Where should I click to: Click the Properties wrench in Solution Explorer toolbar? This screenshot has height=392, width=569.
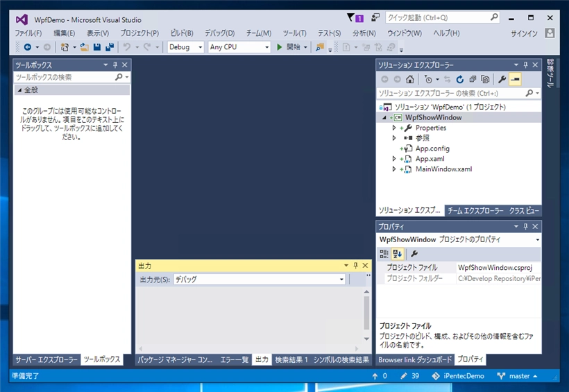pos(502,79)
